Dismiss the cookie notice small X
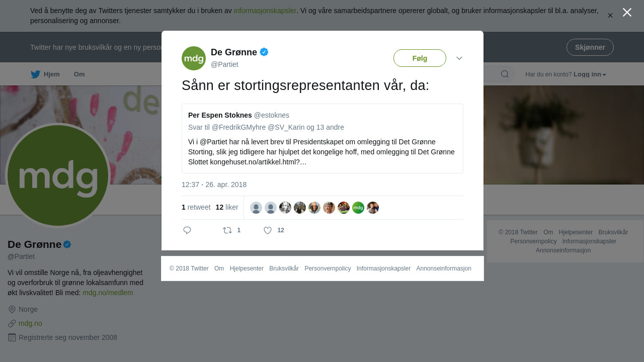644x362 pixels. pos(610,16)
